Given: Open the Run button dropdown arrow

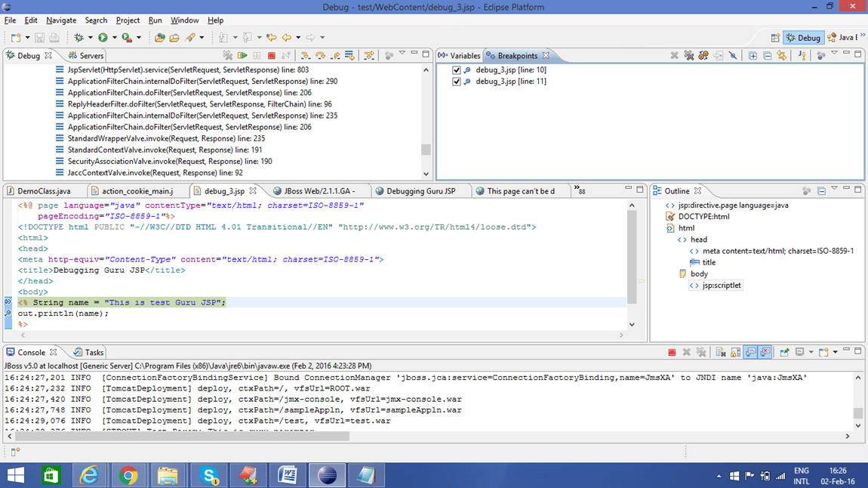Looking at the screenshot, I should point(114,38).
